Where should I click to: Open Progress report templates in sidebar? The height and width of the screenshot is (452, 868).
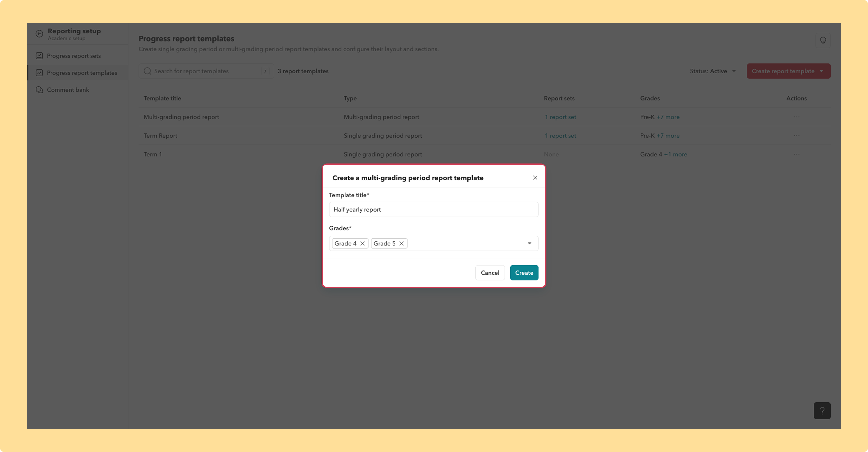78,73
